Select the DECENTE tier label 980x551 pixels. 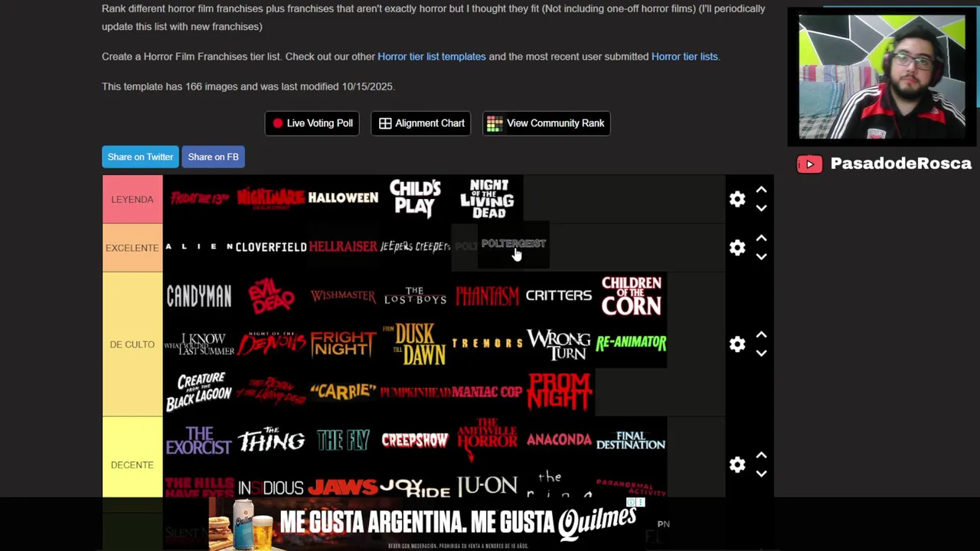click(x=132, y=465)
